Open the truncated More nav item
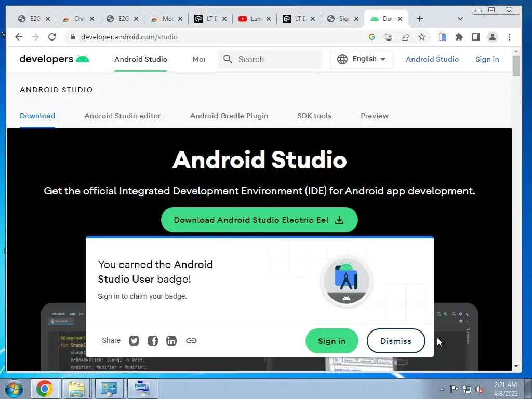Screen dimensions: 532x399 (199, 59)
